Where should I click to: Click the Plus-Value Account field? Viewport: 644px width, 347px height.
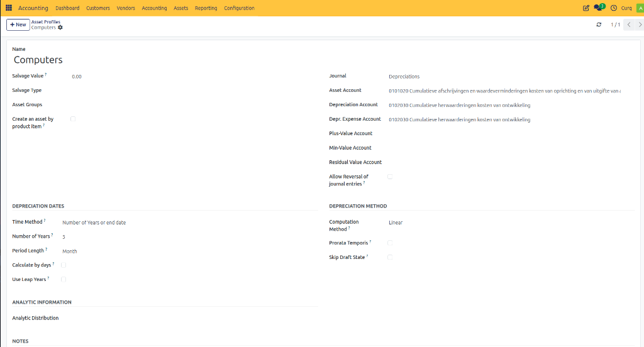[x=511, y=134]
